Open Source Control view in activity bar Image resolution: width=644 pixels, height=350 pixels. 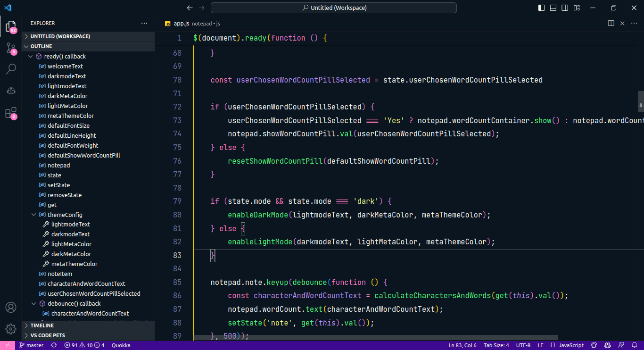pyautogui.click(x=10, y=48)
